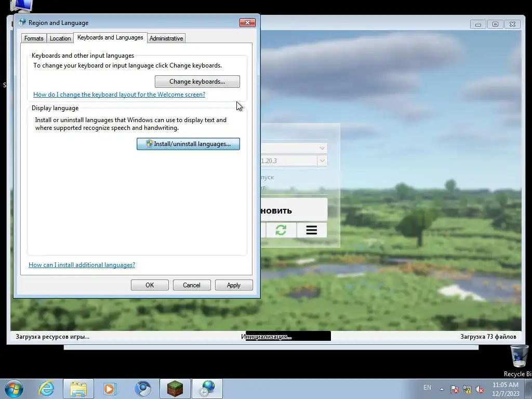Click the Install/uninstall languages button

pos(188,144)
